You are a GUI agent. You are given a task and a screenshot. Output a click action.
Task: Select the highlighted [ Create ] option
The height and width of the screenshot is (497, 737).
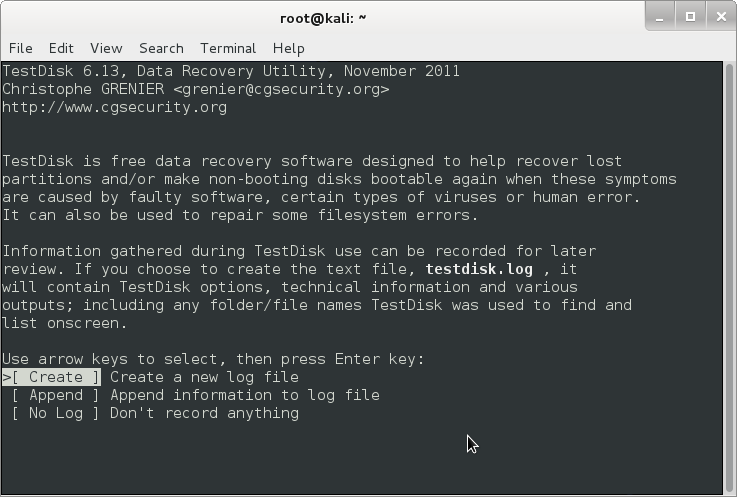[x=52, y=377]
